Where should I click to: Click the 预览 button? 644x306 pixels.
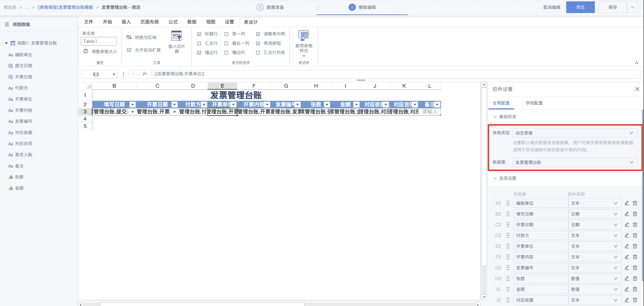[580, 7]
